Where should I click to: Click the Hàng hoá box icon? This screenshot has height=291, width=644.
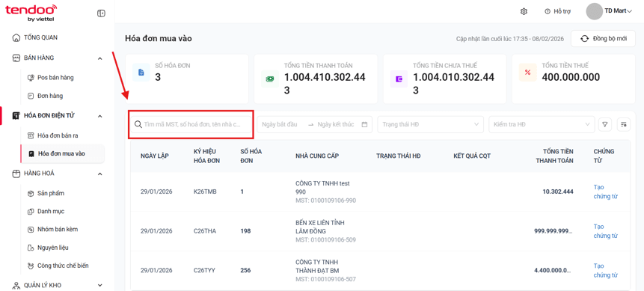pos(16,174)
